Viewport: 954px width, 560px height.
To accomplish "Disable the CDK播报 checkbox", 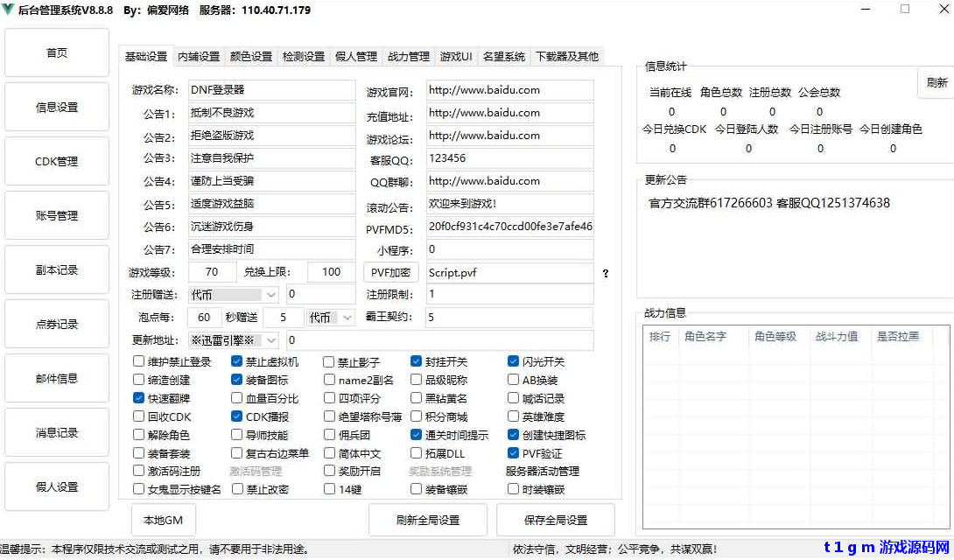I will click(x=236, y=416).
